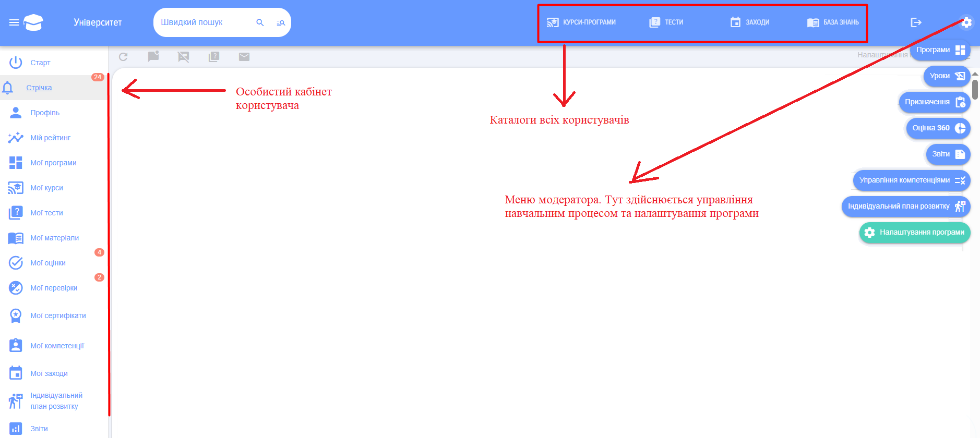The width and height of the screenshot is (980, 438).
Task: Focus the Швидкий пошук search field
Action: [206, 22]
